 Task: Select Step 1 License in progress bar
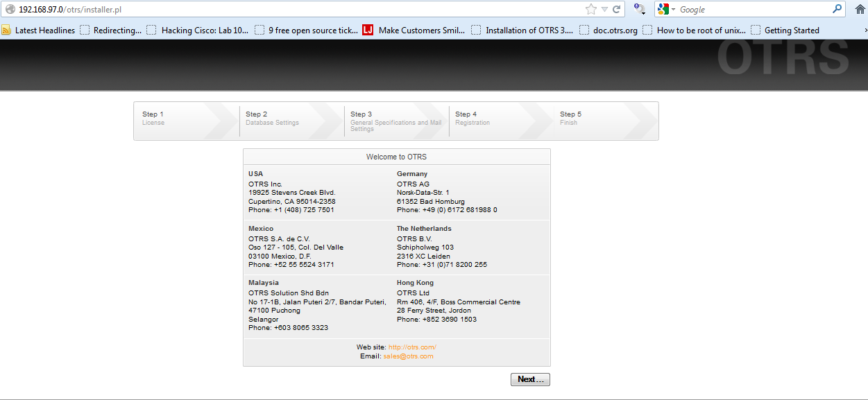tap(186, 121)
